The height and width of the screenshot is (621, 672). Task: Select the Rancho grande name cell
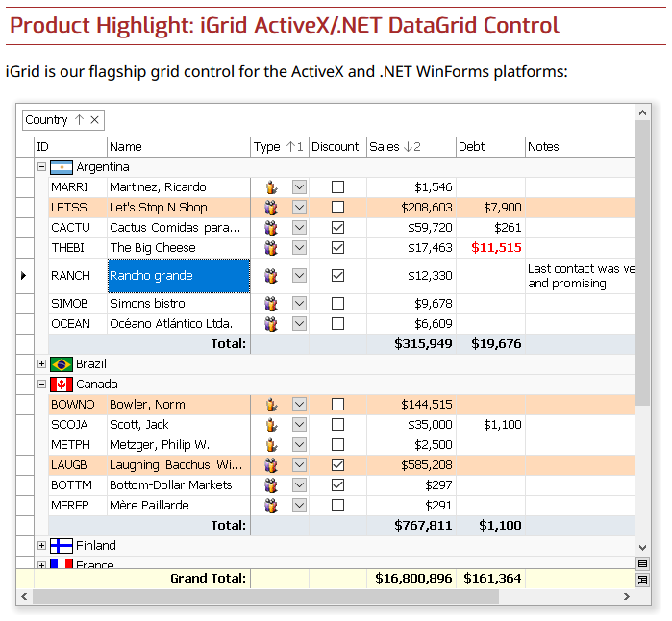178,276
